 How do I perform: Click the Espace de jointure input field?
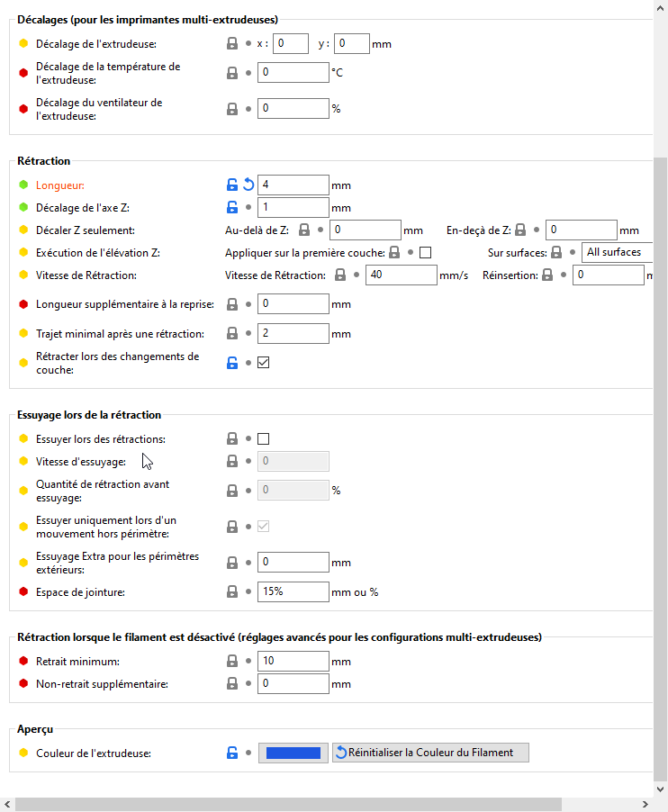point(293,592)
